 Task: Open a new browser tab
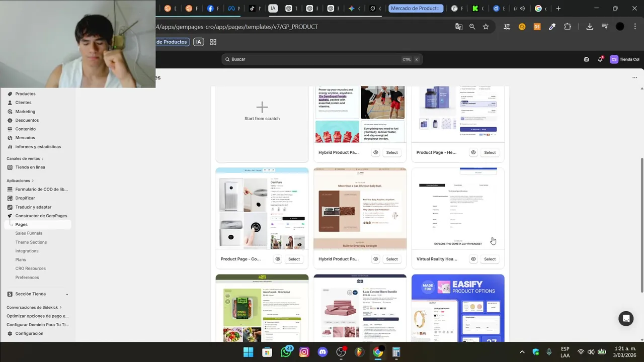click(x=558, y=8)
